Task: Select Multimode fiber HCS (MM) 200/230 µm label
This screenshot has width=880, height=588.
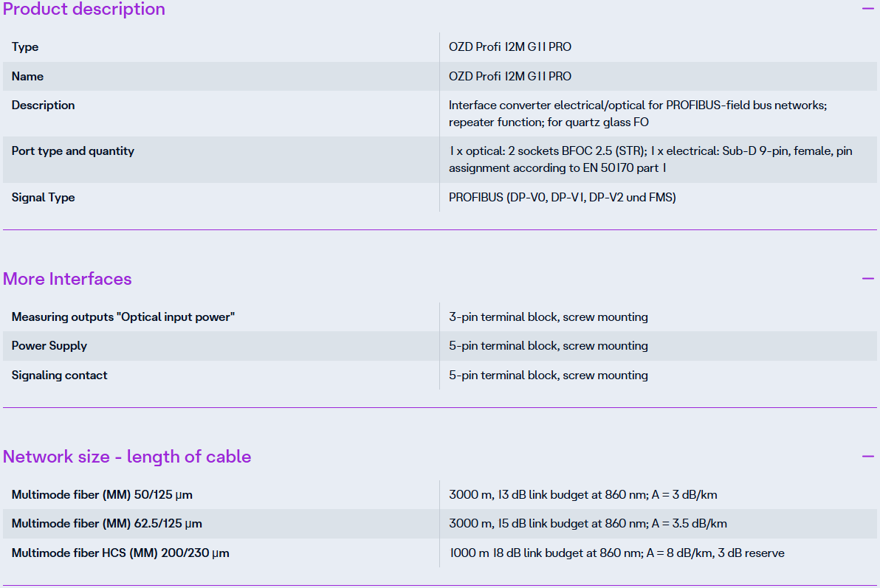Action: tap(120, 553)
